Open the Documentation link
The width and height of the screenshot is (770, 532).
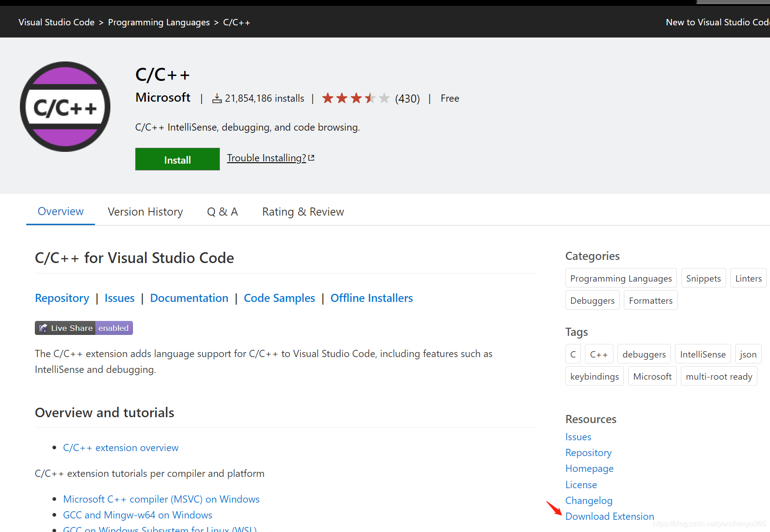[189, 298]
